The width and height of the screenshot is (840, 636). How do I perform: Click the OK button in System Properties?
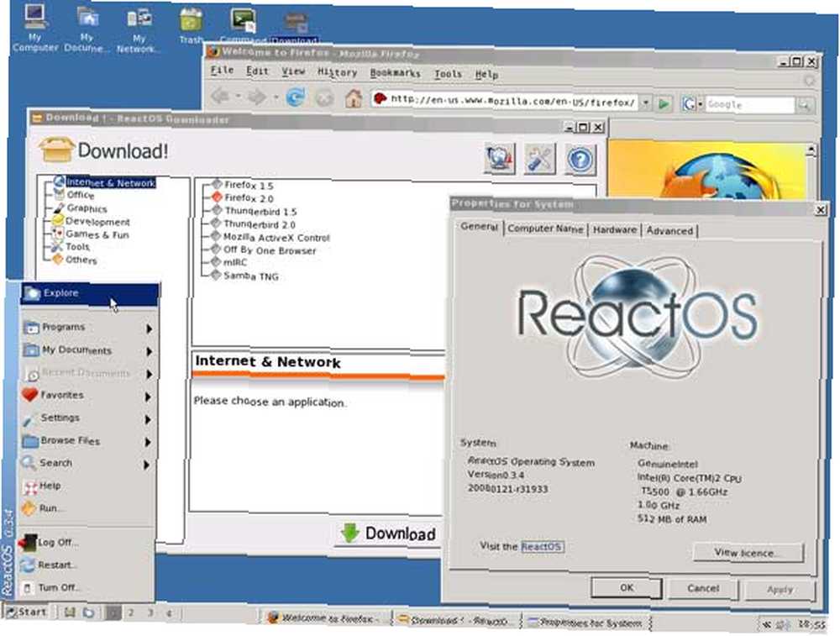tap(627, 588)
